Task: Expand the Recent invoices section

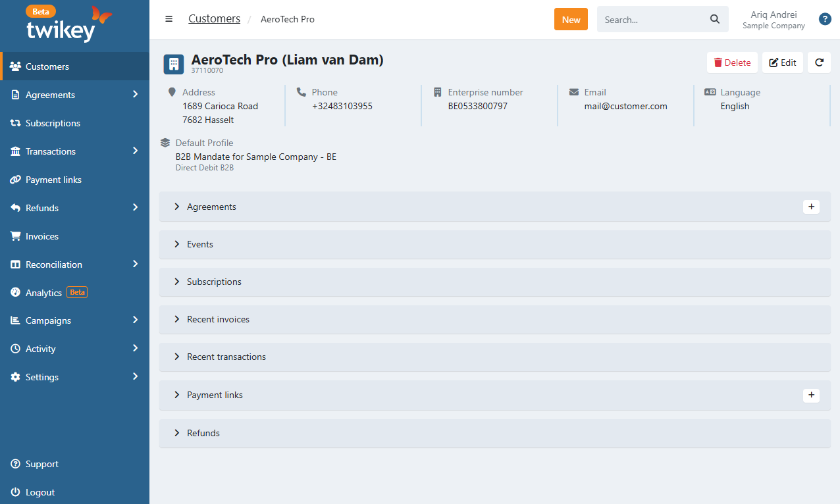Action: (218, 319)
